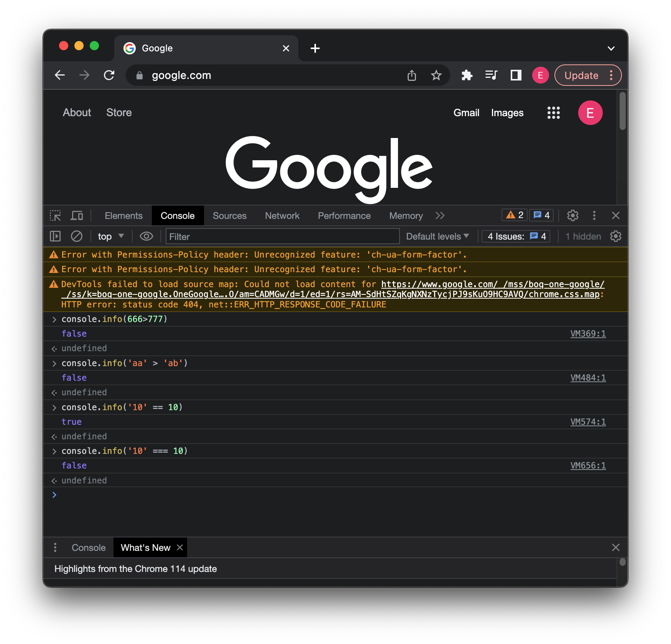Switch to the Memory panel
Screen dimensions: 671x644
(406, 216)
